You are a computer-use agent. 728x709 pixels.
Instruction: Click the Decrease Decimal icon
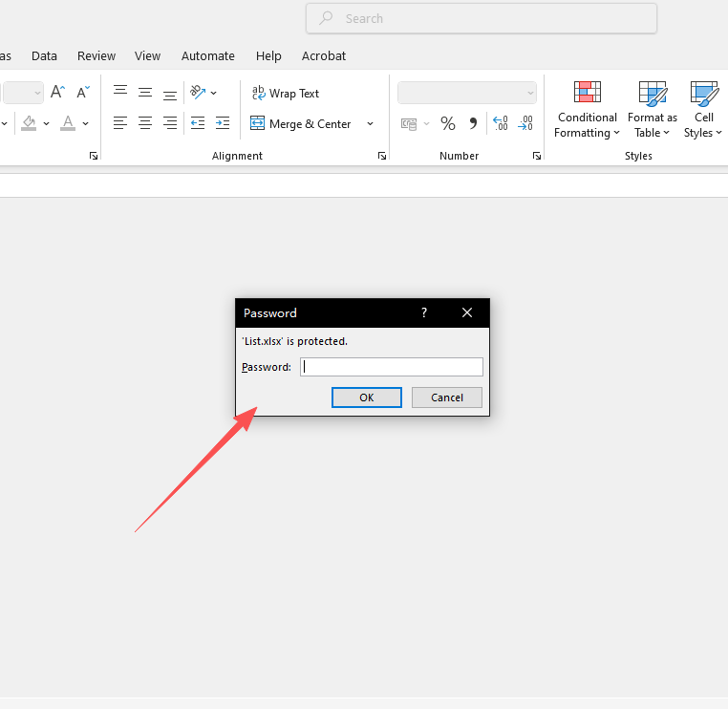point(525,123)
